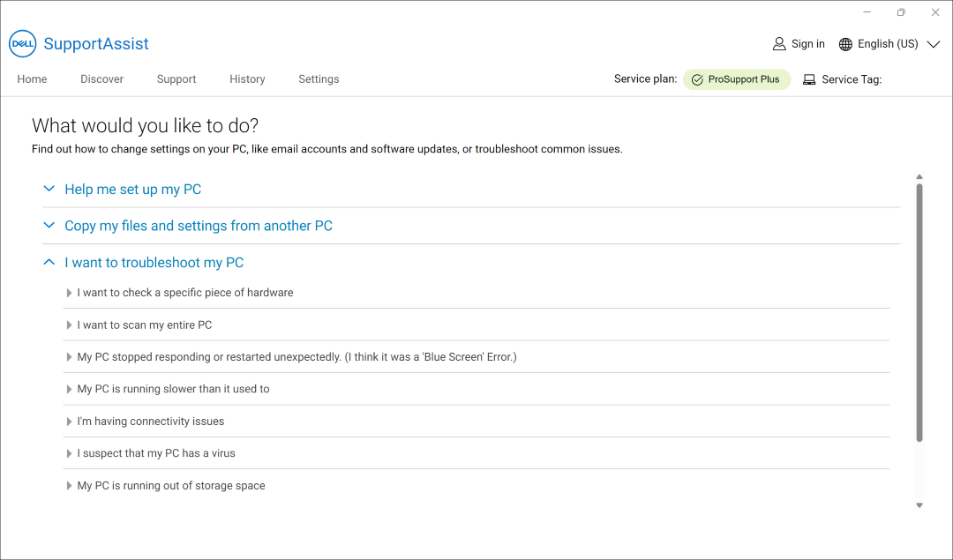Image resolution: width=953 pixels, height=560 pixels.
Task: Click the scroll-down arrow on the scrollbar
Action: (x=919, y=504)
